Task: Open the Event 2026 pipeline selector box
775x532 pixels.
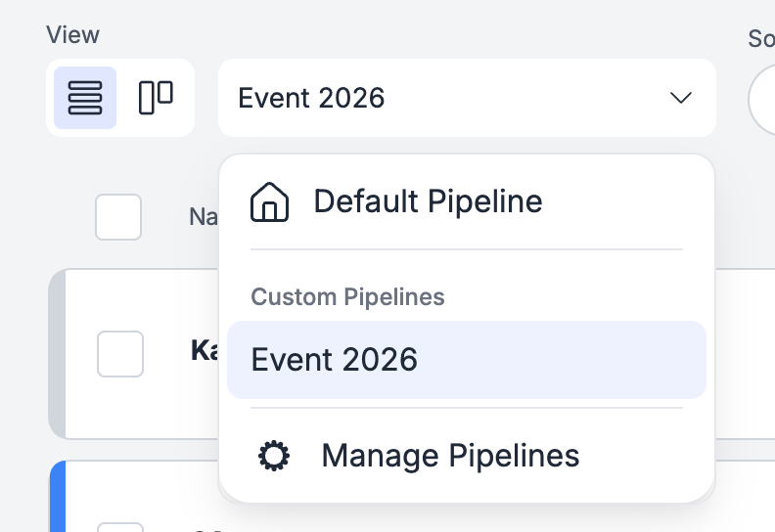Action: click(467, 98)
